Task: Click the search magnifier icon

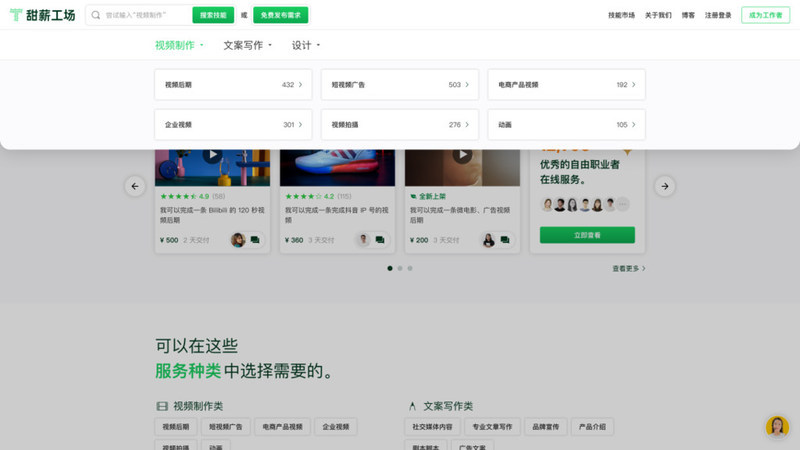Action: (x=96, y=15)
